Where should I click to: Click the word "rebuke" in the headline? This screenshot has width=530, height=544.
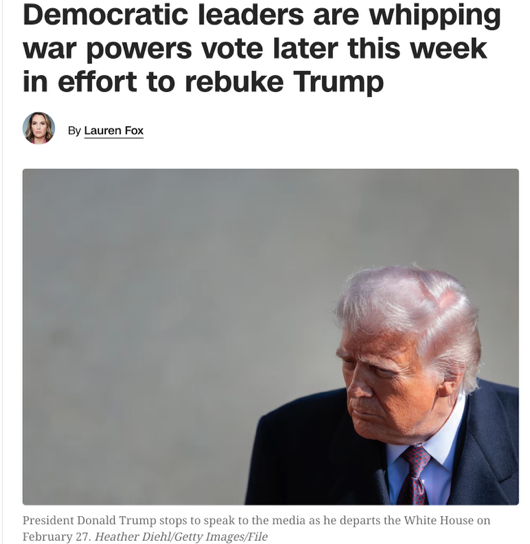(234, 82)
